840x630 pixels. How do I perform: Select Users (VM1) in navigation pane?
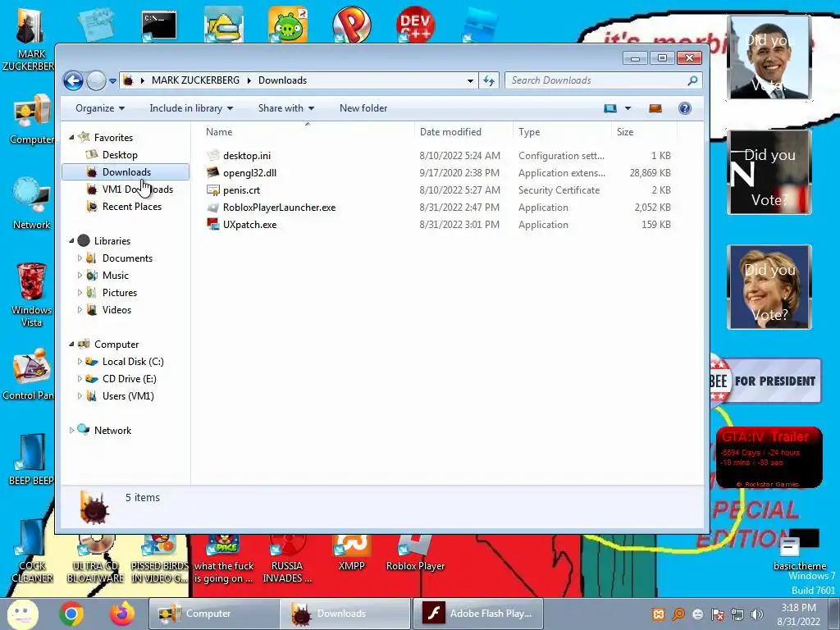[x=128, y=396]
